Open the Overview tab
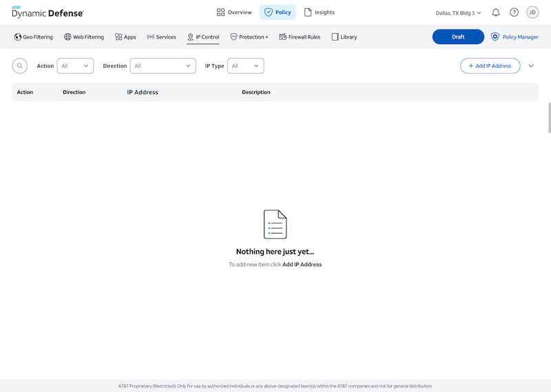551x392 pixels. (x=234, y=12)
